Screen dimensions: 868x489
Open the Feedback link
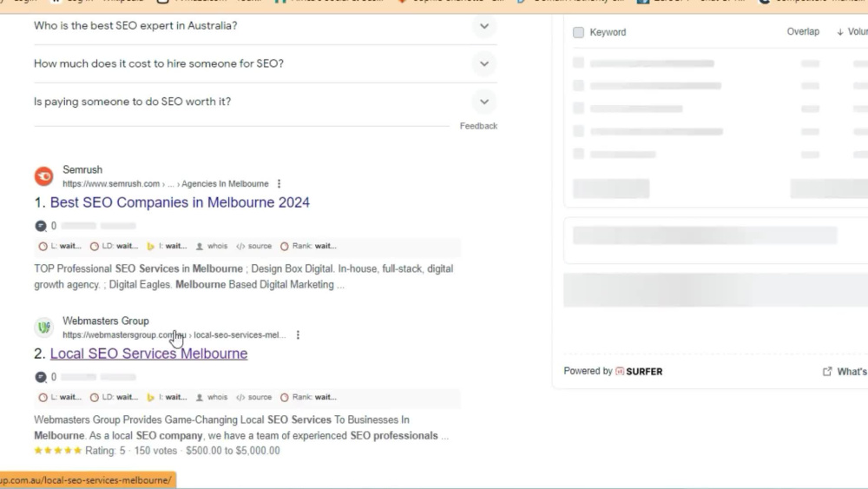[478, 126]
